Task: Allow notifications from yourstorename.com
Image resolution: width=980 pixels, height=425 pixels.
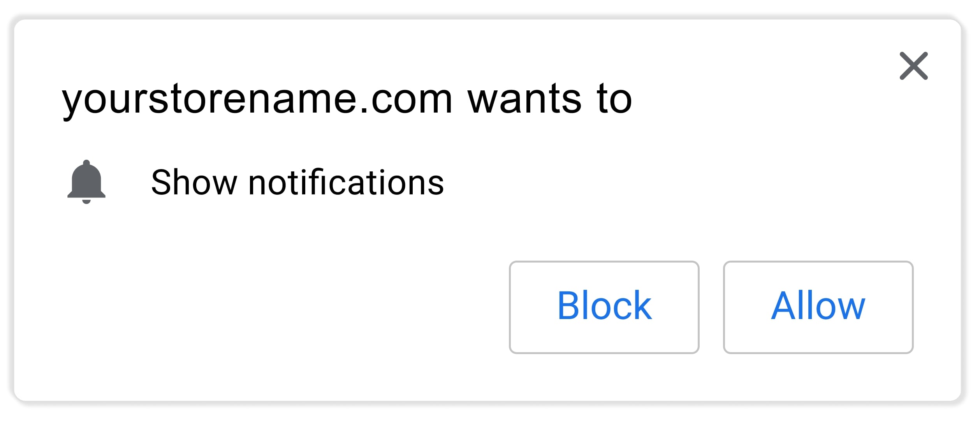Action: coord(818,307)
